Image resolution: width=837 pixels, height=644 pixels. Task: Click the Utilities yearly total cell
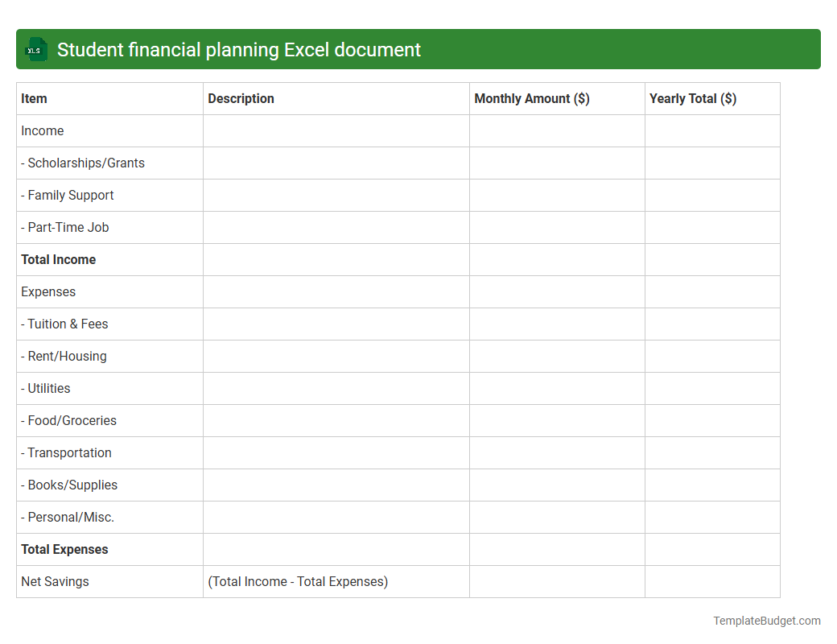pos(711,388)
